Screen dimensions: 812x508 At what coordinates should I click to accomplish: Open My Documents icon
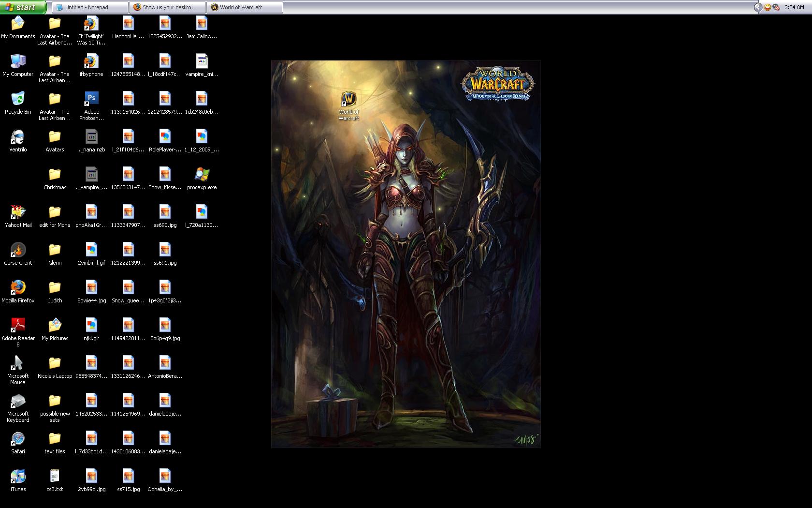pos(18,28)
